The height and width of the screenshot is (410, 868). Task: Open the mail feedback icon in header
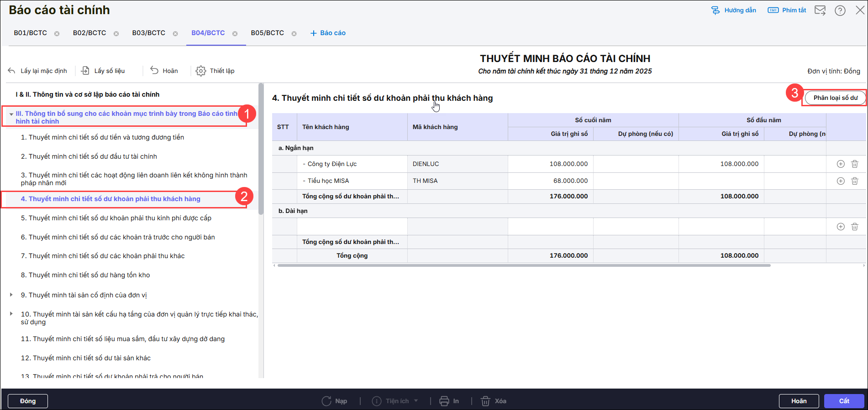coord(820,10)
